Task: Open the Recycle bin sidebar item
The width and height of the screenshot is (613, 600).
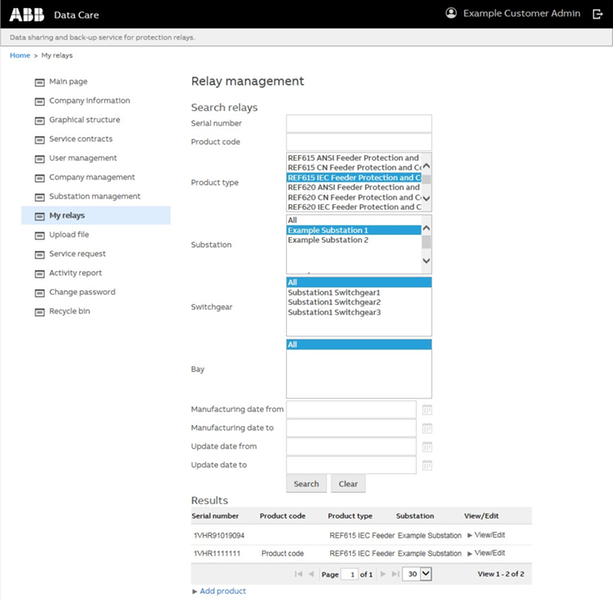Action: [70, 311]
